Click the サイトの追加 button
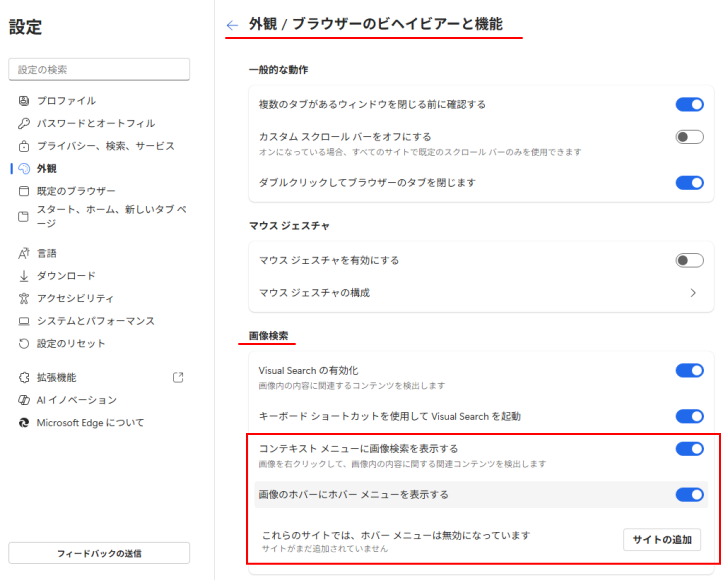 (661, 540)
